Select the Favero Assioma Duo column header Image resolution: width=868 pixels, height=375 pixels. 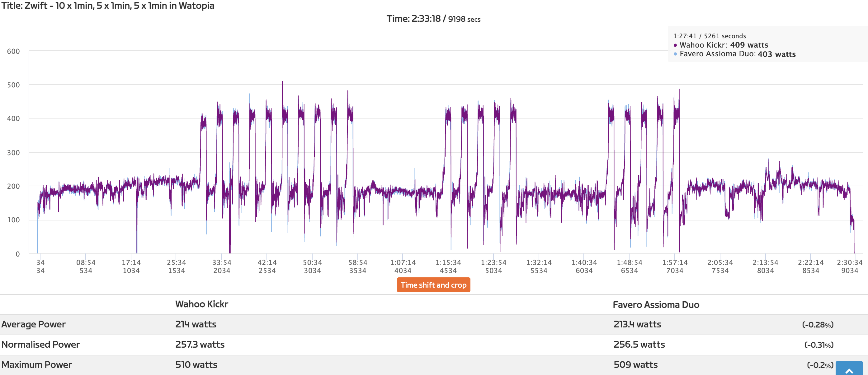point(656,305)
